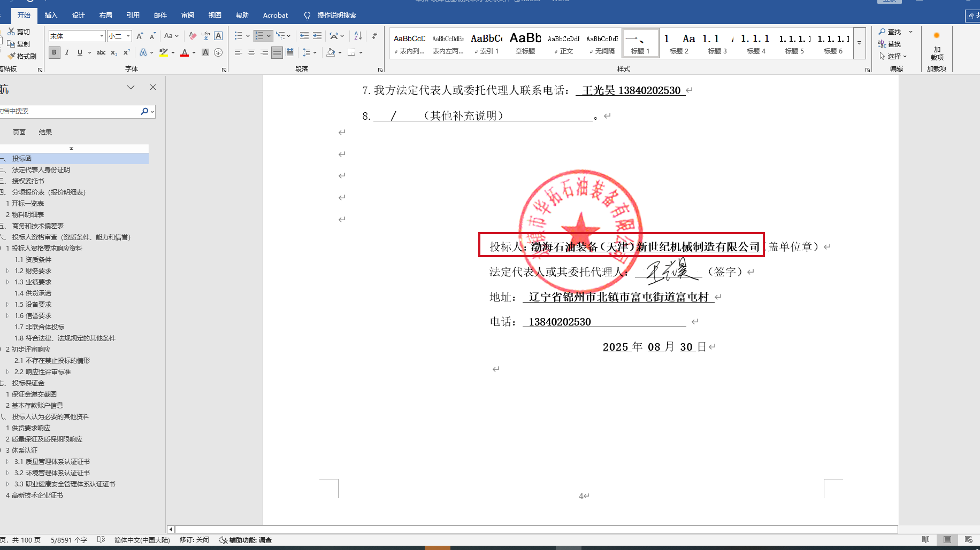
Task: Open the Select (选择) dropdown
Action: (x=893, y=56)
